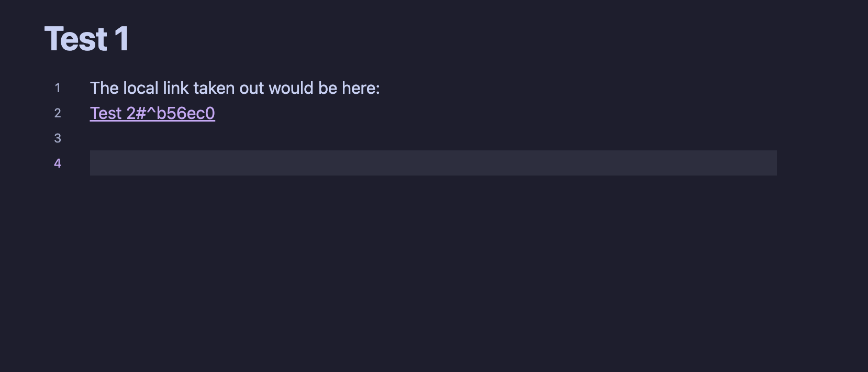Click the "Test 2" portion of link
The height and width of the screenshot is (372, 868).
[113, 113]
